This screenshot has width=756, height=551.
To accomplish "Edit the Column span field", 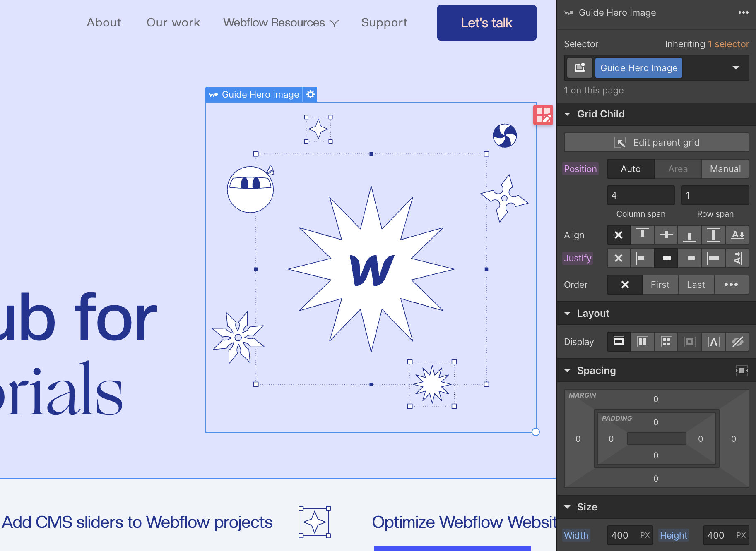I will (x=641, y=195).
